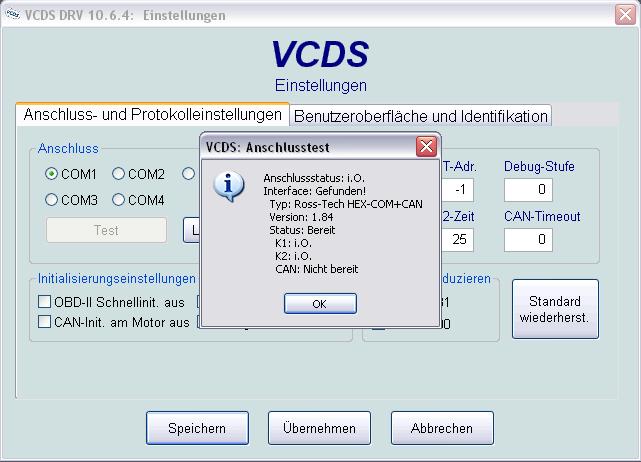This screenshot has width=641, height=462.
Task: Click the Abbrechen button
Action: [x=442, y=428]
